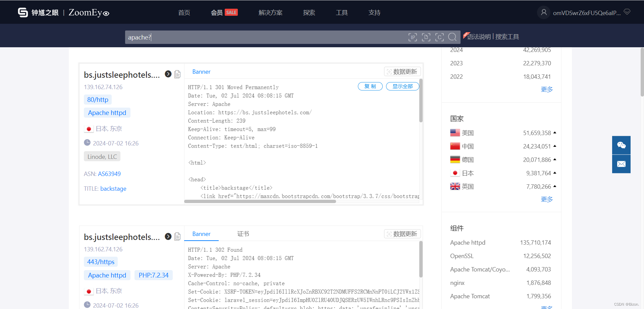Filter by Apache httpd component
Viewport: 644px width, 309px height.
pos(468,243)
